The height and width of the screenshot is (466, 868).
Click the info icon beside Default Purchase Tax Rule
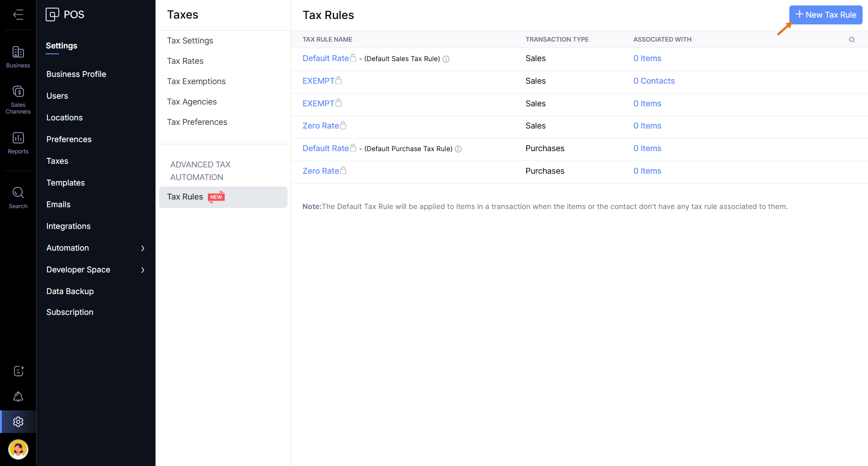point(458,149)
